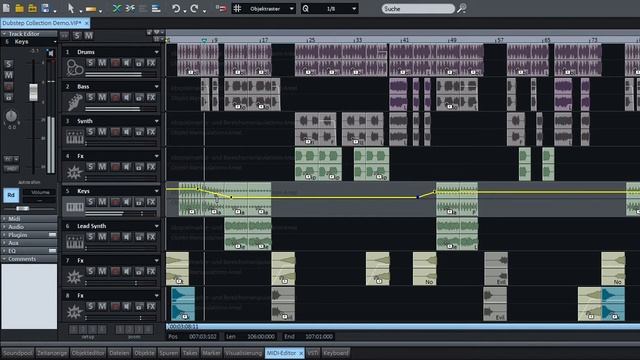Switch to the Objekteditor tab
This screenshot has width=640, height=360.
click(x=88, y=353)
